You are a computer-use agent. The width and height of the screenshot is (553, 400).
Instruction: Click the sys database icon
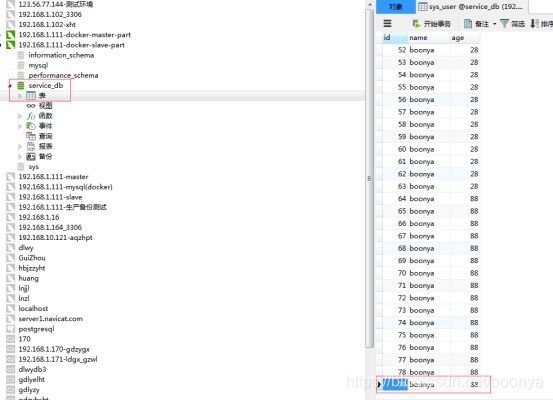click(21, 166)
